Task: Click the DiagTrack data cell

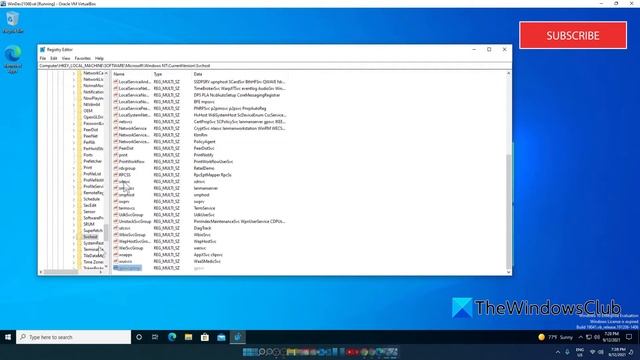Action: tap(202, 228)
